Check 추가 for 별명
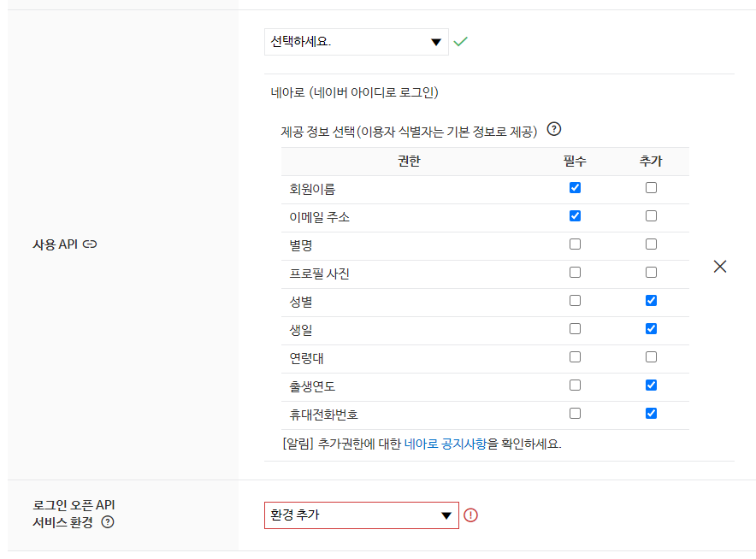Screen dimensions: 756x559 tap(651, 244)
